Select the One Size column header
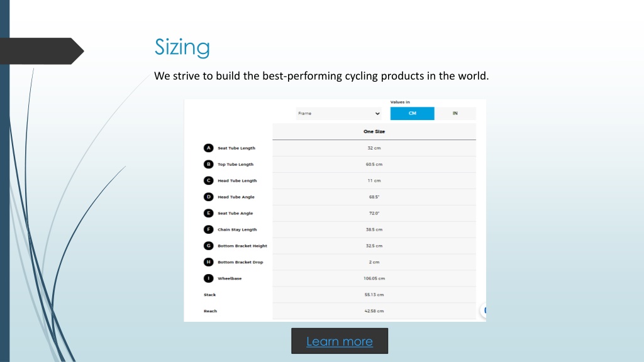 [374, 132]
